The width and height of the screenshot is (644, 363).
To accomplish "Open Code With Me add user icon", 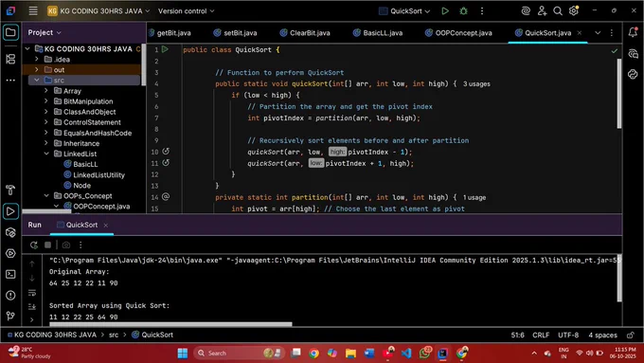I will tap(542, 11).
